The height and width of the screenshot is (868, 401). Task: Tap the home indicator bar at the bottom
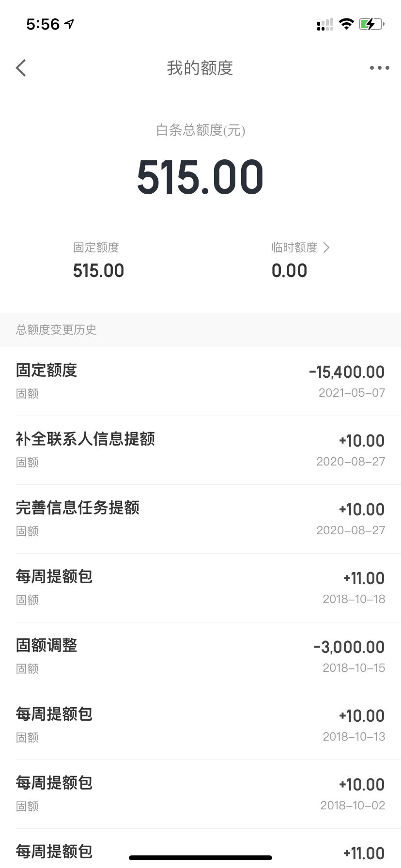[x=200, y=857]
